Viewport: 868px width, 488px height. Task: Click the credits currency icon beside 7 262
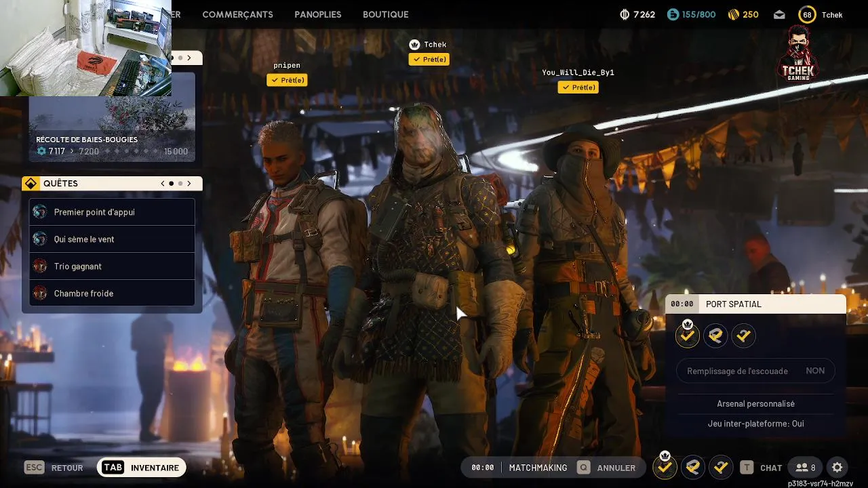tap(625, 14)
